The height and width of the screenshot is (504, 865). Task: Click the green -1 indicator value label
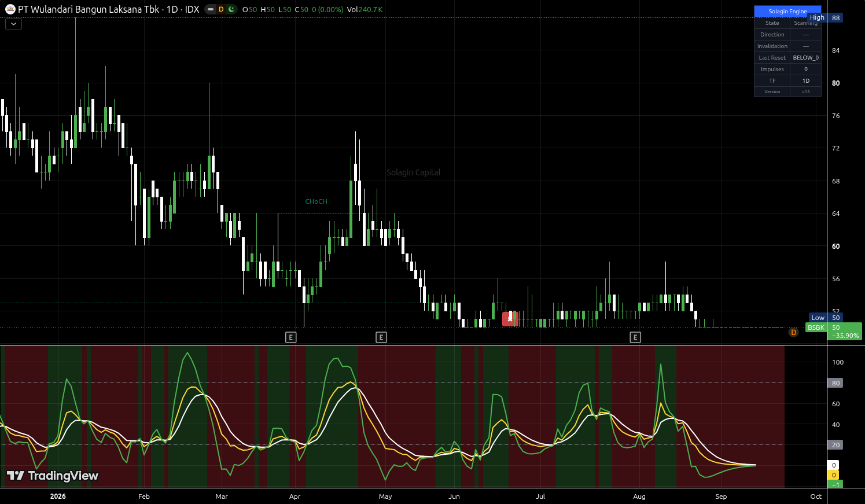pos(835,484)
